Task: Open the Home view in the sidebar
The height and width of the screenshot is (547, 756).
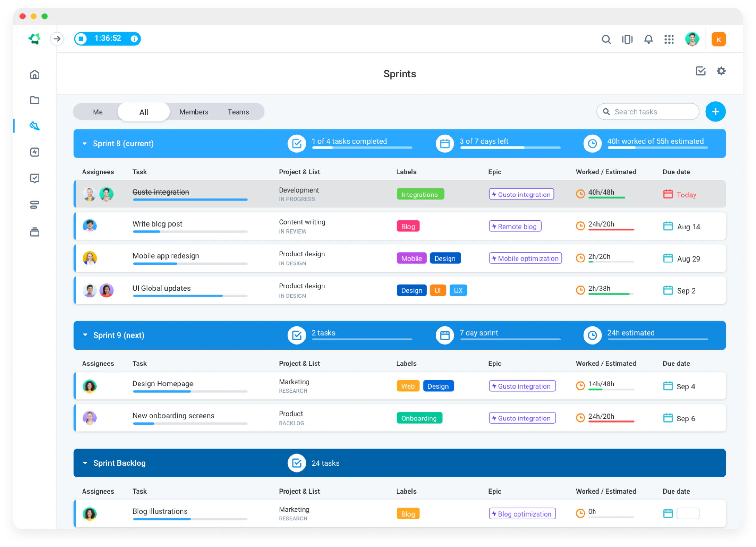Action: pos(35,75)
